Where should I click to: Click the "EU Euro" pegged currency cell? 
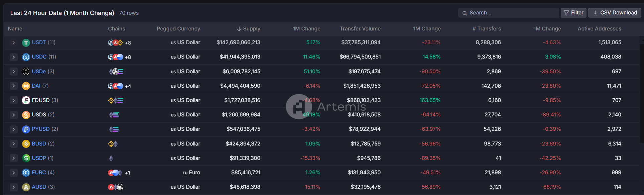click(x=191, y=173)
